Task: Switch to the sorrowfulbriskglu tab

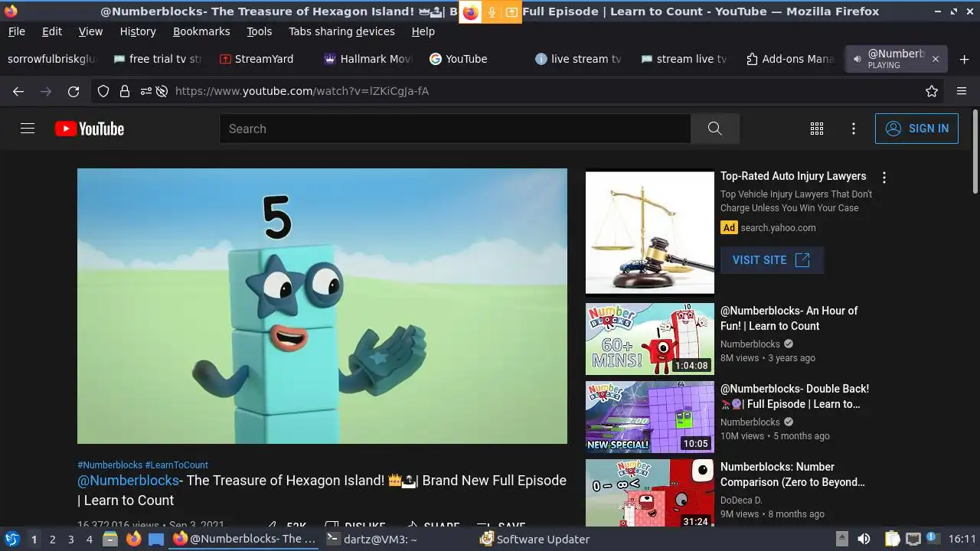Action: (x=51, y=59)
